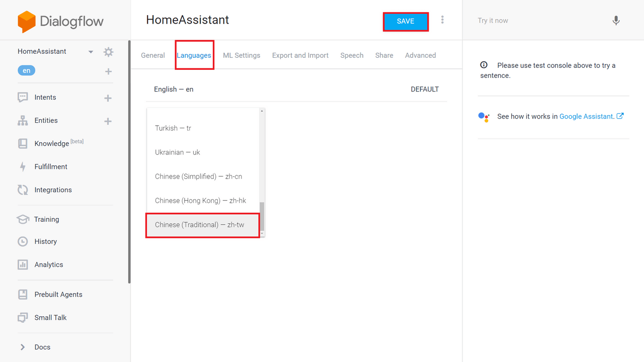Switch to the Speech tab
Image resolution: width=644 pixels, height=362 pixels.
point(352,55)
